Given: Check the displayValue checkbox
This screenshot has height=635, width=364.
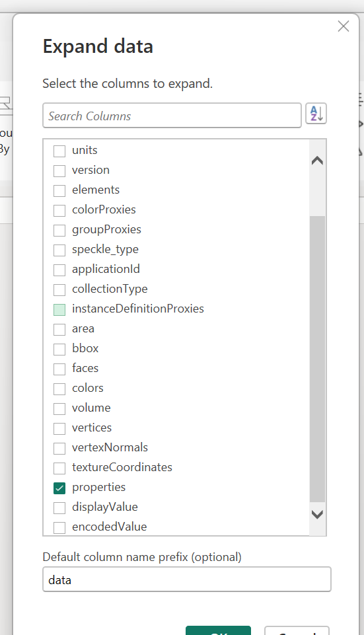Looking at the screenshot, I should pos(59,508).
